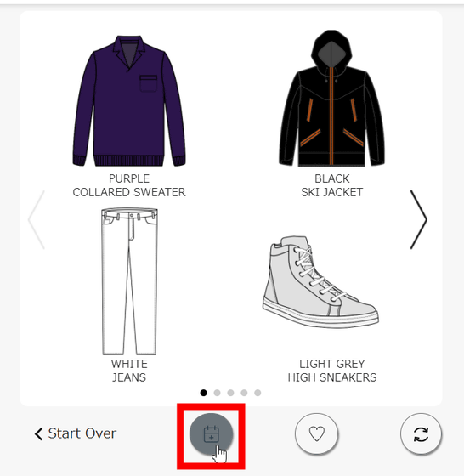Open the light grey high sneakers image
This screenshot has height=476, width=464.
coord(320,281)
